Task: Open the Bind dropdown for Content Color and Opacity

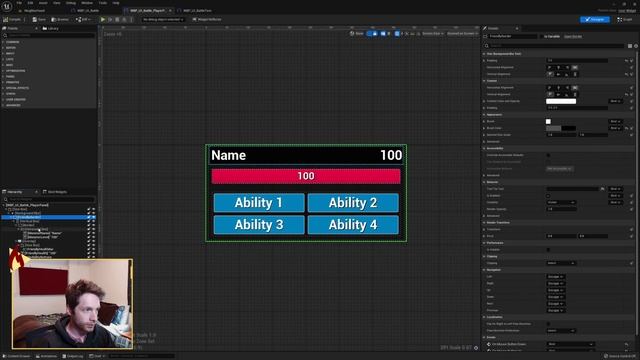Action: pos(616,101)
